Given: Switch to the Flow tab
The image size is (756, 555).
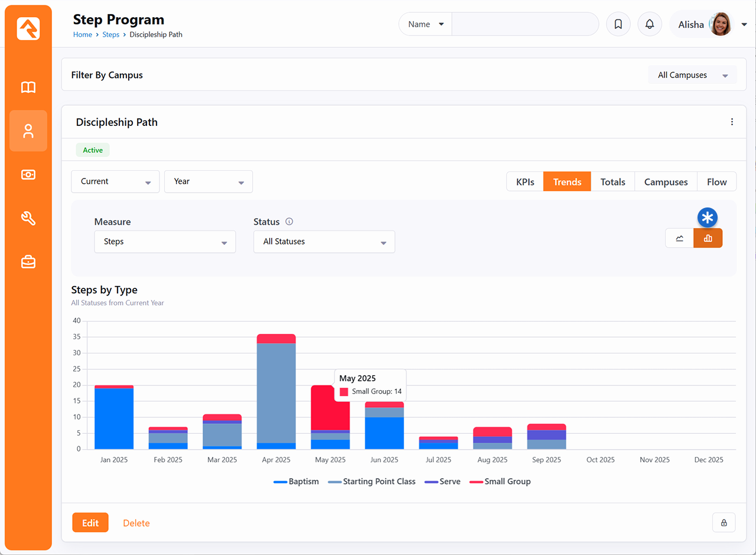Looking at the screenshot, I should 716,182.
